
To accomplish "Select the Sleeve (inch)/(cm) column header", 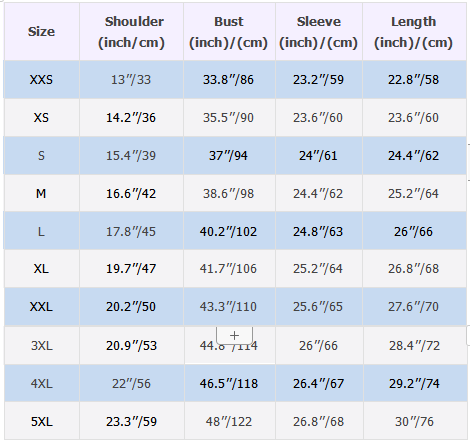I will (x=319, y=32).
